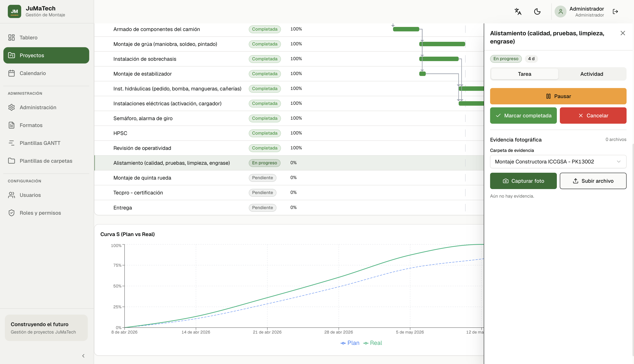Click the Usuarios people icon
This screenshot has height=364, width=634.
(x=12, y=195)
